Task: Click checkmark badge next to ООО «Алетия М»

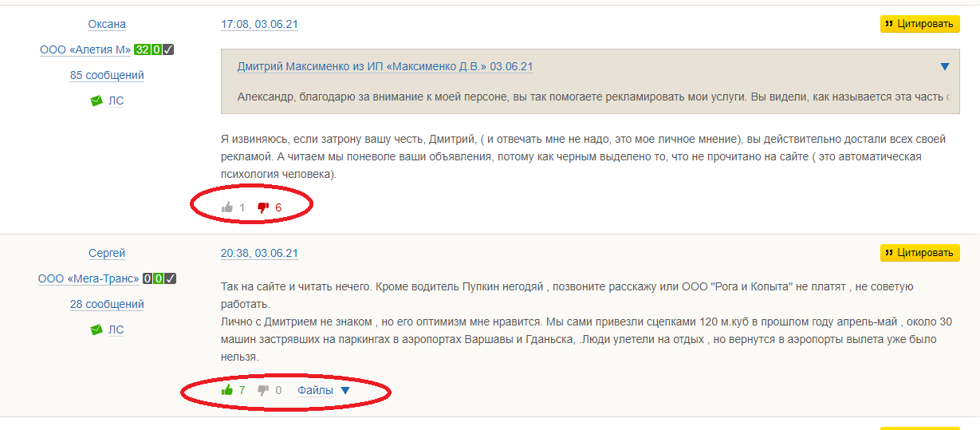Action: click(x=168, y=50)
